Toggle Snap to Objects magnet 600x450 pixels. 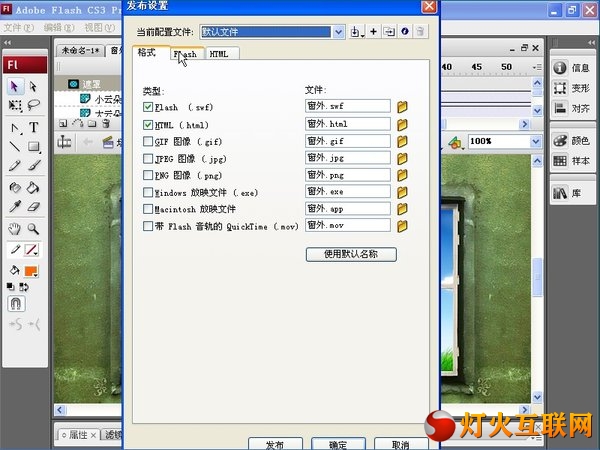(16, 304)
